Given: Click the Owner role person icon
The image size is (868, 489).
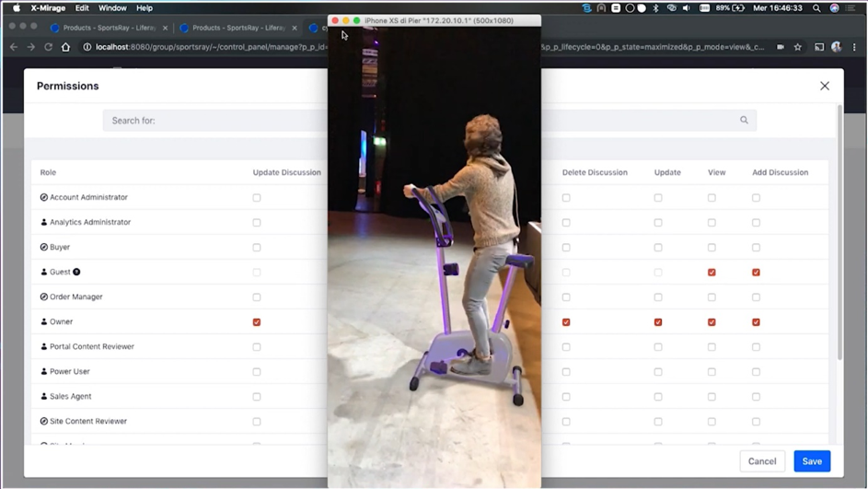Looking at the screenshot, I should coord(44,321).
